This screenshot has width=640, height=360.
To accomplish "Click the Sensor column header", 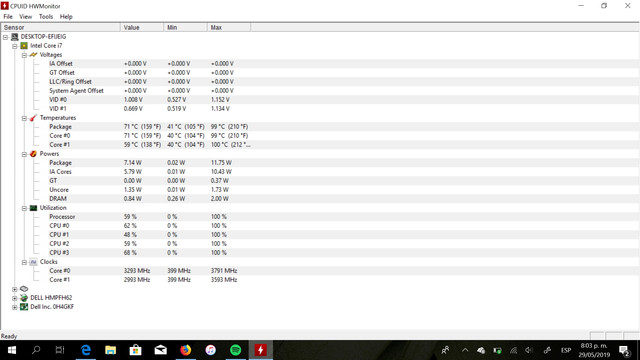I will (60, 27).
